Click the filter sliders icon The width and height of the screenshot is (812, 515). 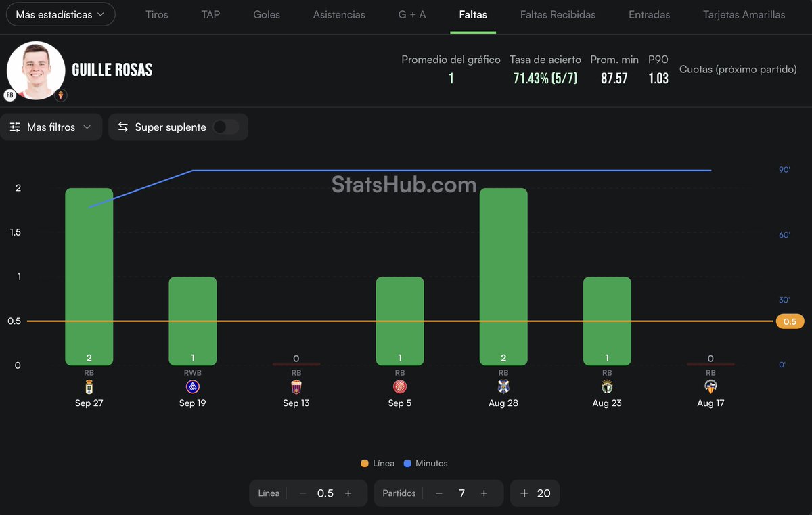tap(15, 127)
